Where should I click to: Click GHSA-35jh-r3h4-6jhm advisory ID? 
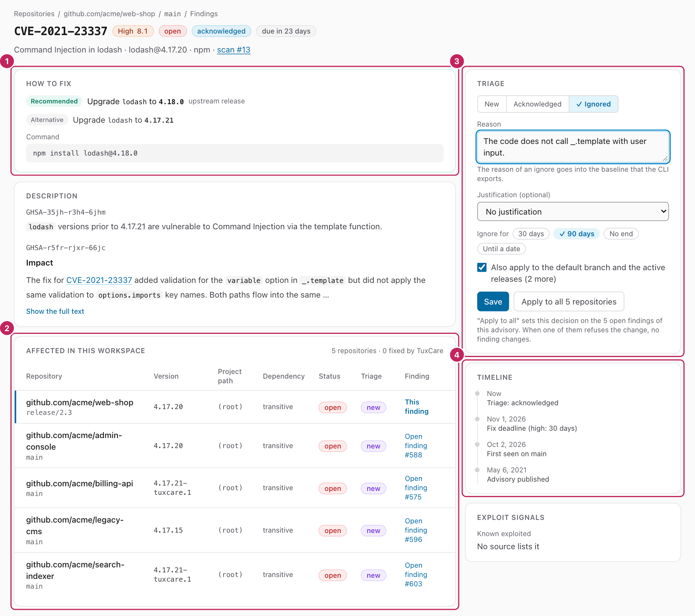point(66,212)
